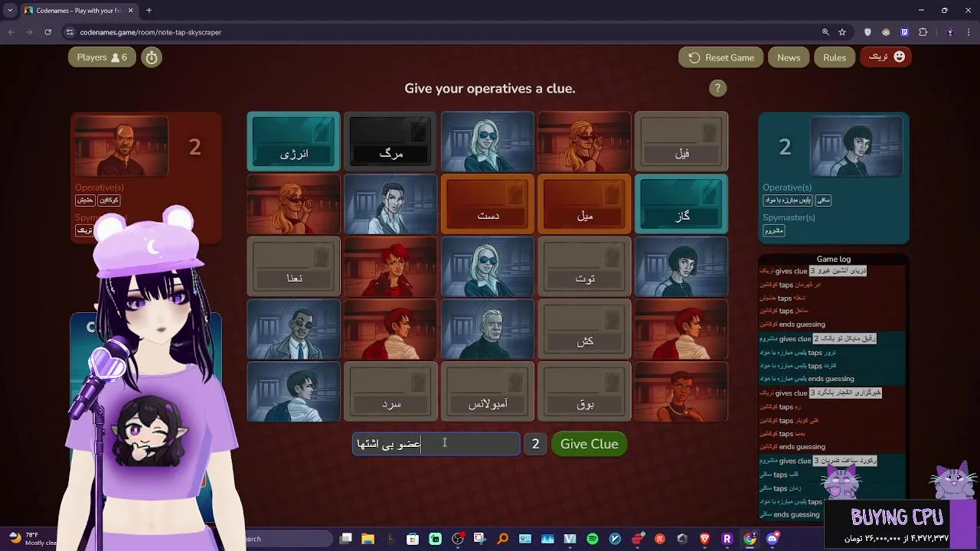Select the فیل word card

681,142
